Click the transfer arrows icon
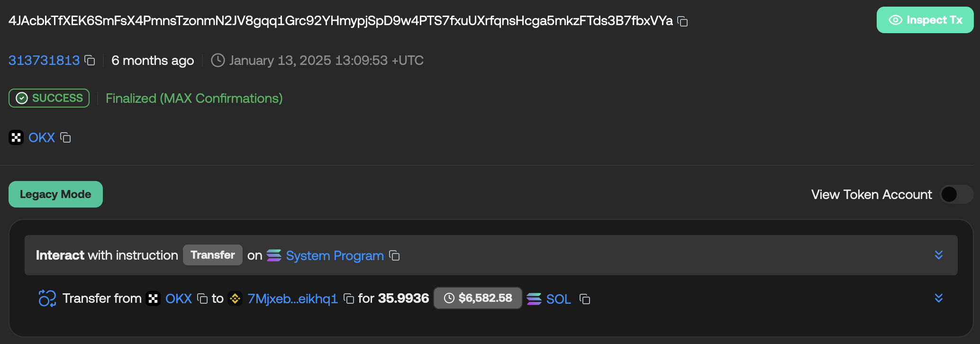This screenshot has height=344, width=980. tap(47, 299)
